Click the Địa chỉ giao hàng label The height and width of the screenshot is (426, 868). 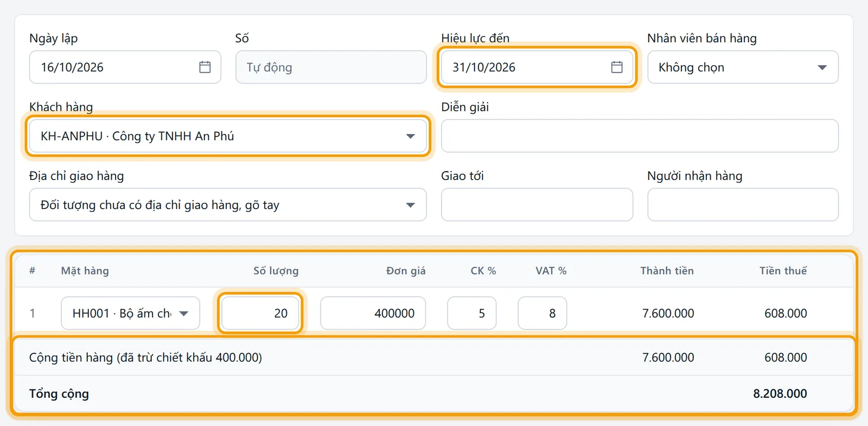(76, 176)
